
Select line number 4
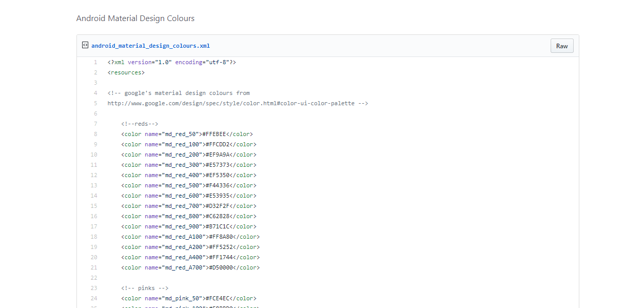coord(95,93)
